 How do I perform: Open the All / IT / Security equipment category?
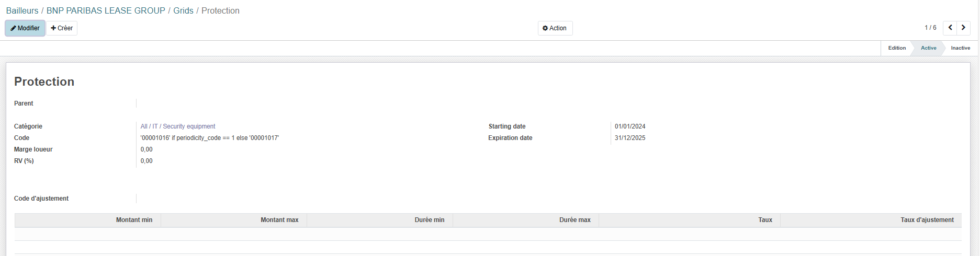(178, 126)
